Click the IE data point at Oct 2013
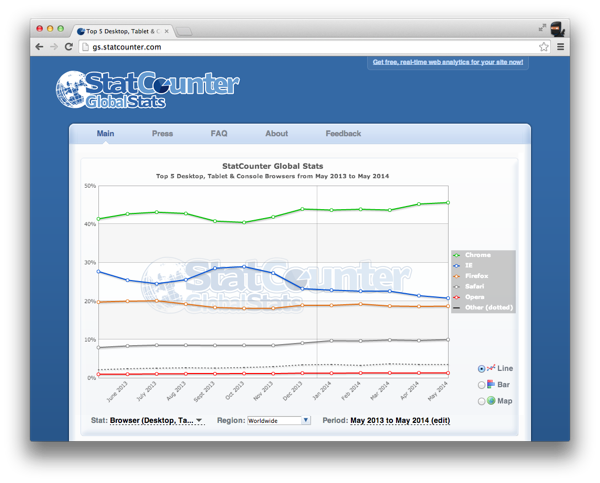Screen dimensions: 600x483 click(x=244, y=266)
